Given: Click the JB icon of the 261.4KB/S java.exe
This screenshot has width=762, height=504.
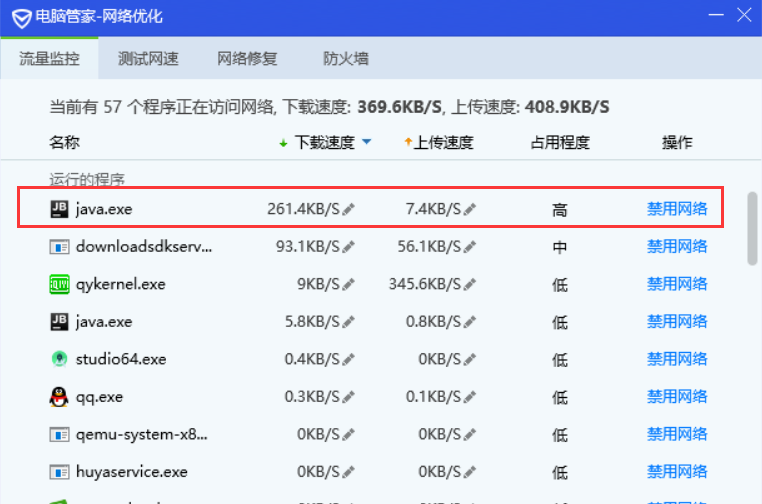Looking at the screenshot, I should [59, 209].
